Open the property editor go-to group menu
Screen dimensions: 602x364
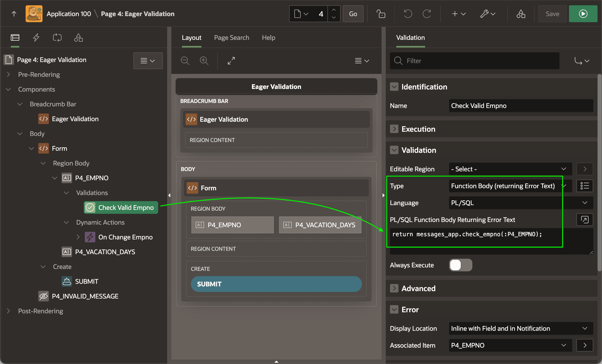(582, 61)
